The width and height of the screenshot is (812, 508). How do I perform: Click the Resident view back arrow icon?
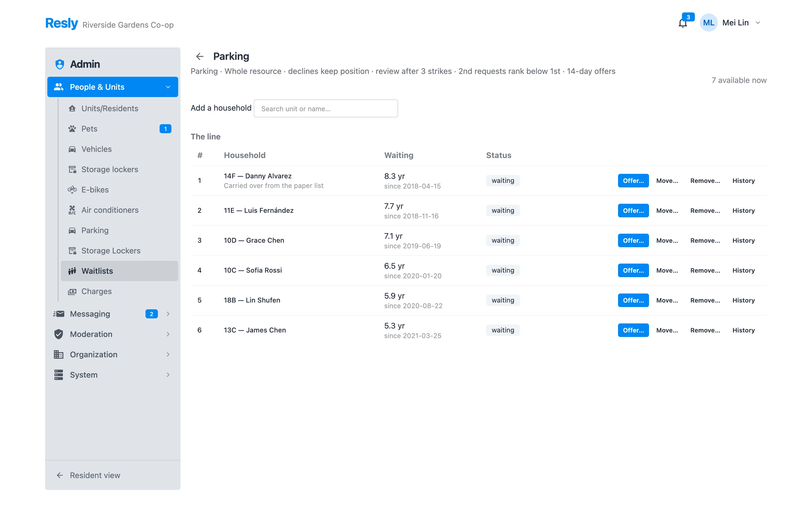click(60, 476)
